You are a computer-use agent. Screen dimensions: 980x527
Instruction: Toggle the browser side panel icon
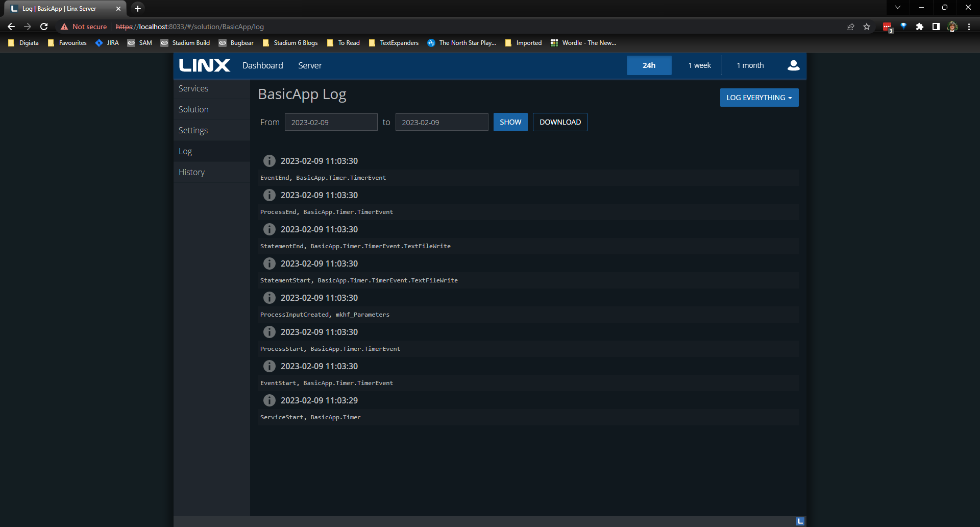click(936, 27)
